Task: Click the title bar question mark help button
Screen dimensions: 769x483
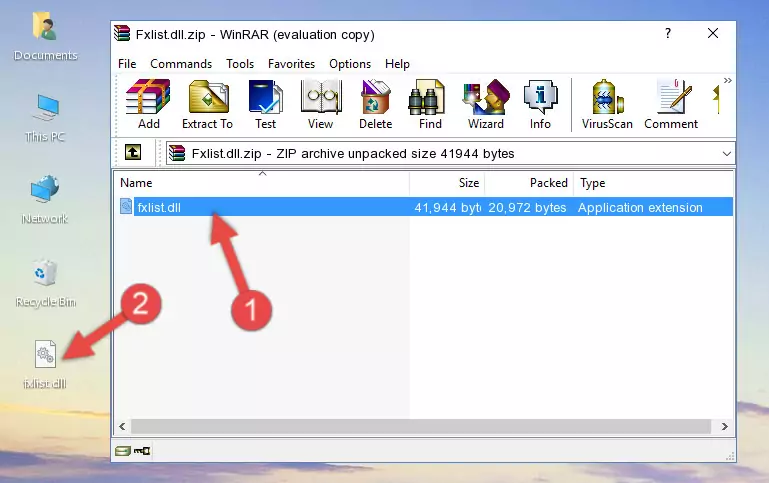Action: click(x=667, y=33)
